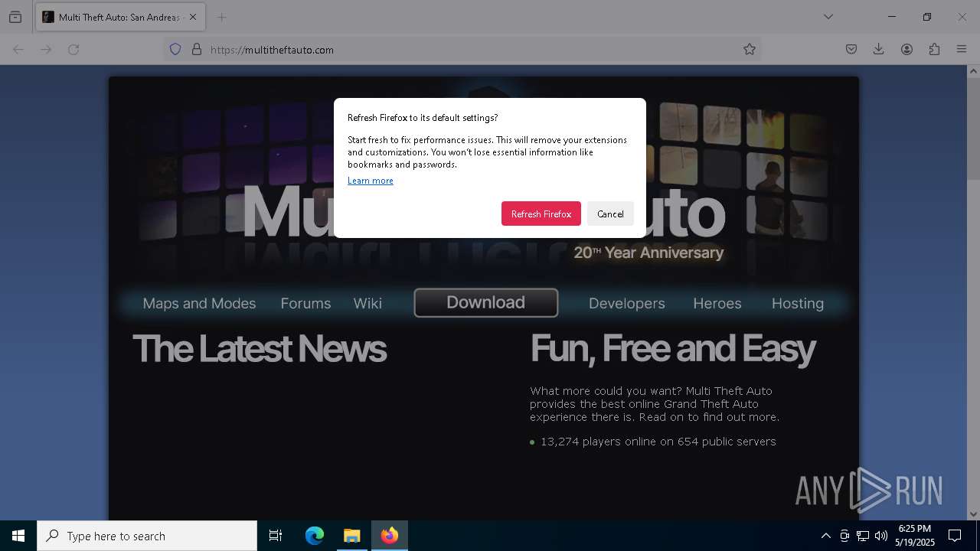This screenshot has height=551, width=980.
Task: Click the scrollbar down arrow
Action: [x=973, y=514]
